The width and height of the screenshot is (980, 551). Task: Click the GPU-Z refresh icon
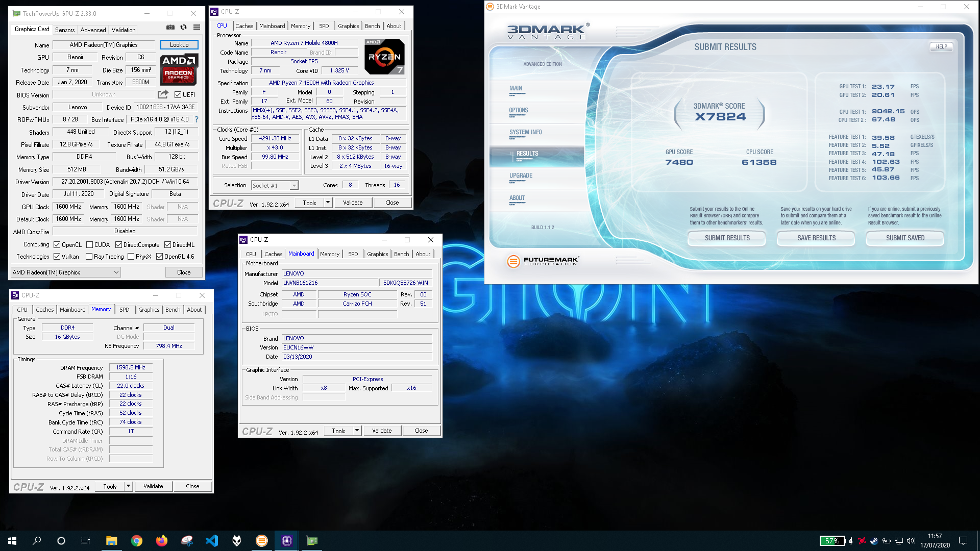point(184,27)
